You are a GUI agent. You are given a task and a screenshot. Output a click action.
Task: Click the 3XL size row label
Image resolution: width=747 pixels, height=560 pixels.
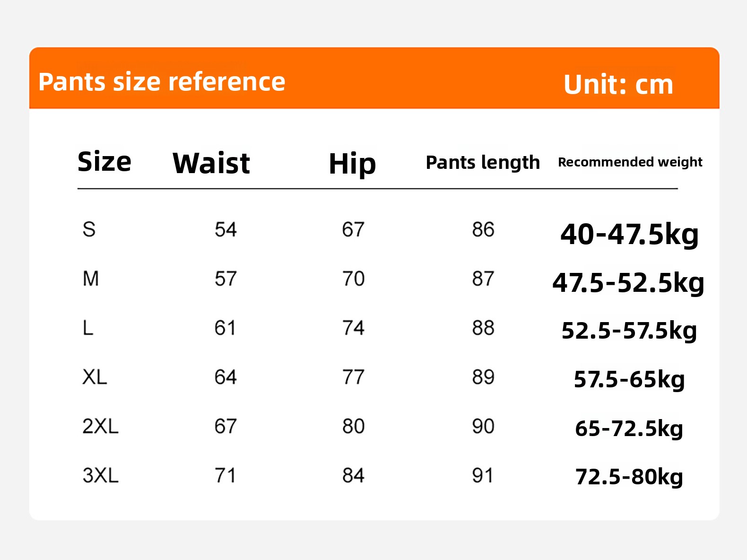point(100,475)
